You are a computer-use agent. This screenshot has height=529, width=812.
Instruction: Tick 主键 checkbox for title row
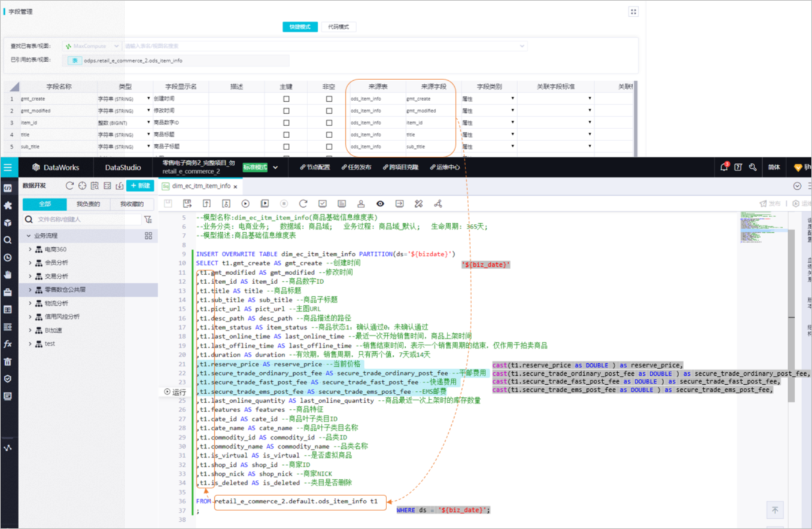pyautogui.click(x=286, y=135)
